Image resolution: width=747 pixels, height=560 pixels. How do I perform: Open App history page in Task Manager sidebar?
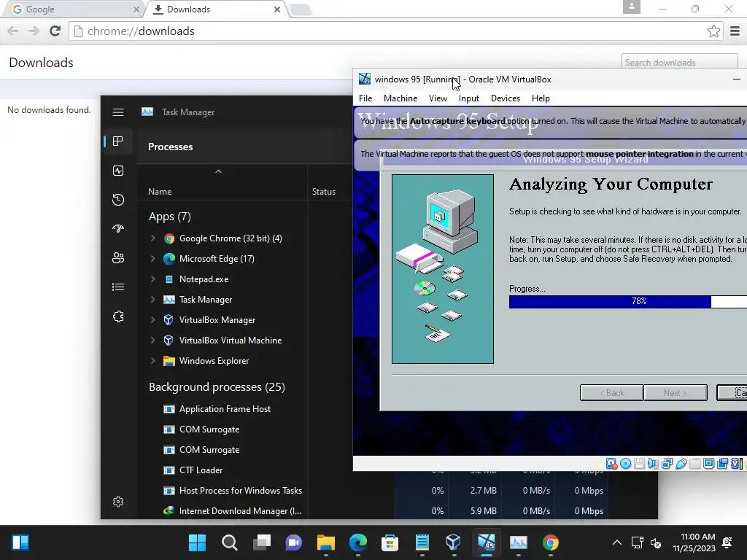[x=118, y=200]
